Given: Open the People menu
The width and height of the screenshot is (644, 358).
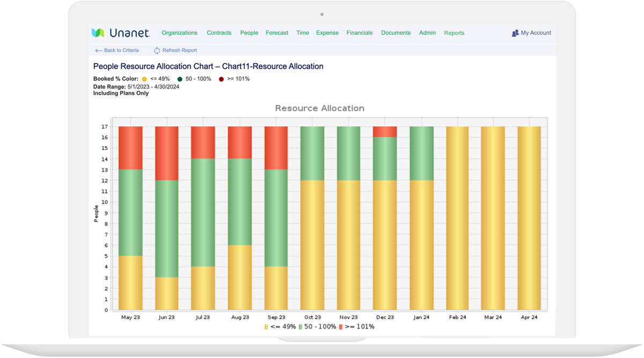Looking at the screenshot, I should coord(249,33).
